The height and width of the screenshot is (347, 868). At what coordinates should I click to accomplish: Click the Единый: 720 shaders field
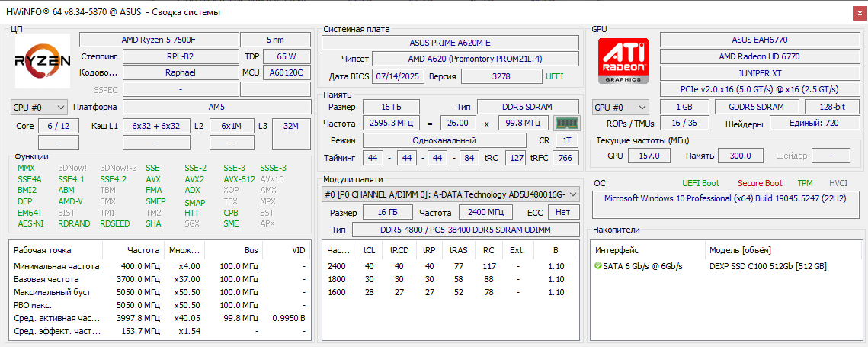(x=814, y=123)
